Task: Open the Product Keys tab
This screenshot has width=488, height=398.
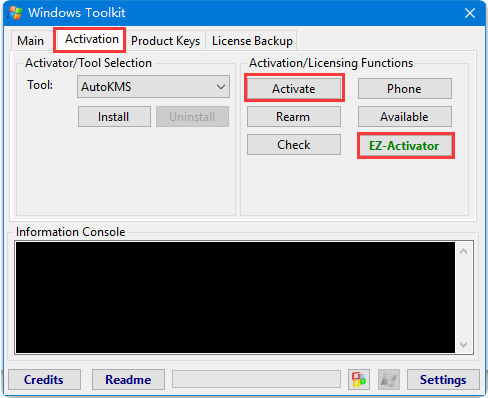Action: point(165,41)
